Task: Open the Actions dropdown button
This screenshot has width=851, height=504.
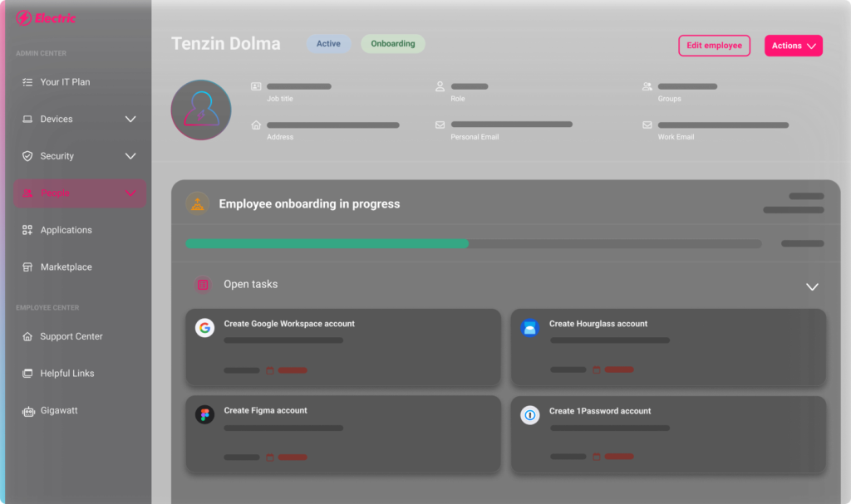Action: tap(793, 46)
